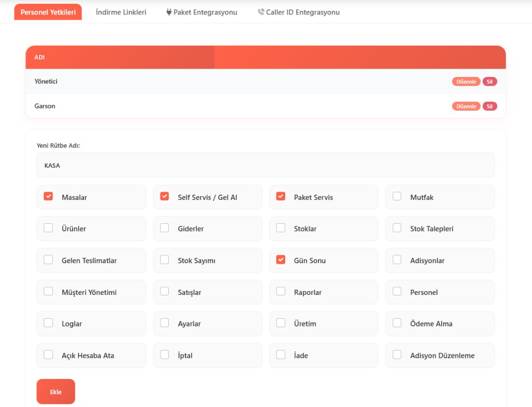Open the Personel Yetkileri tab
This screenshot has width=532, height=407.
[x=48, y=12]
